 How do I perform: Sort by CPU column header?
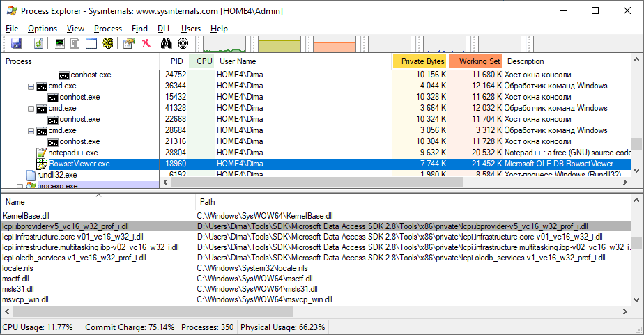coord(201,61)
